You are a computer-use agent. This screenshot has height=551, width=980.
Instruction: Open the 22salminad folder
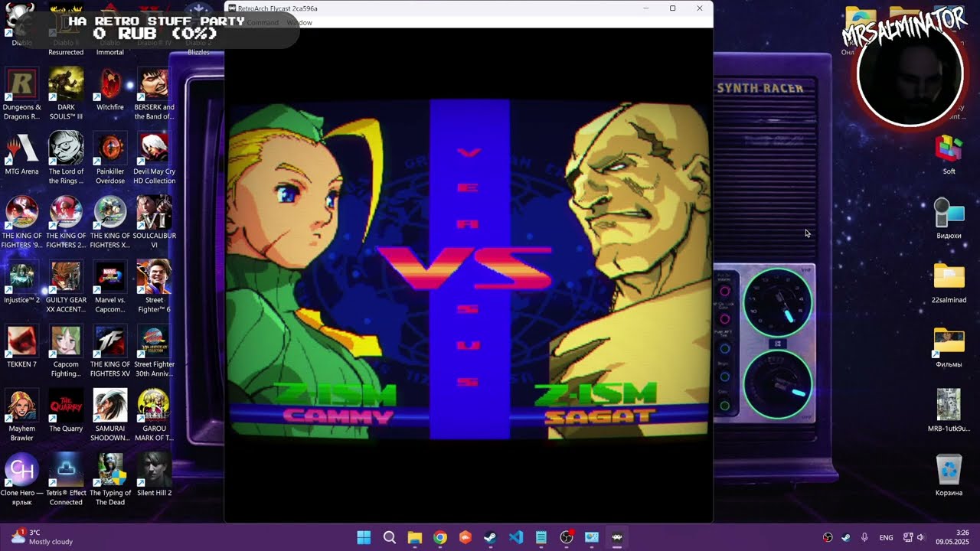(x=949, y=282)
